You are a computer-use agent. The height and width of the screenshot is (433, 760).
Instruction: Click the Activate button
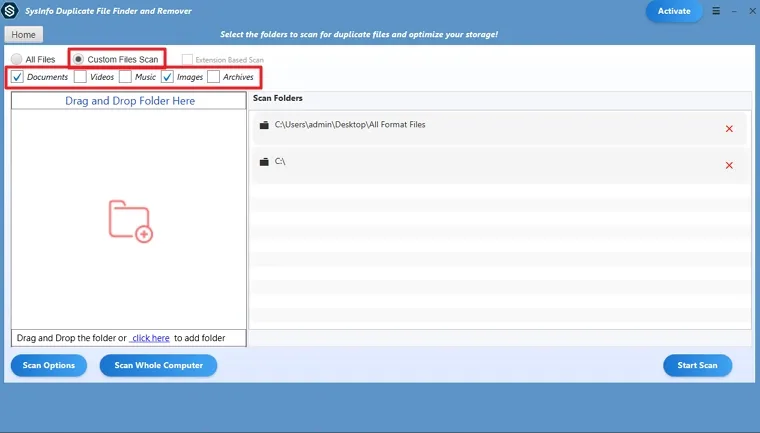[674, 11]
